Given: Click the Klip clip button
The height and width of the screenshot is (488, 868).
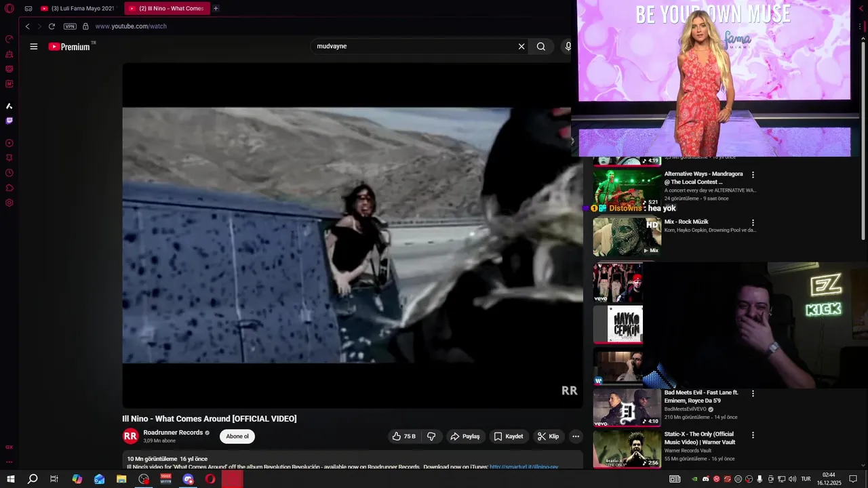Looking at the screenshot, I should (x=548, y=436).
